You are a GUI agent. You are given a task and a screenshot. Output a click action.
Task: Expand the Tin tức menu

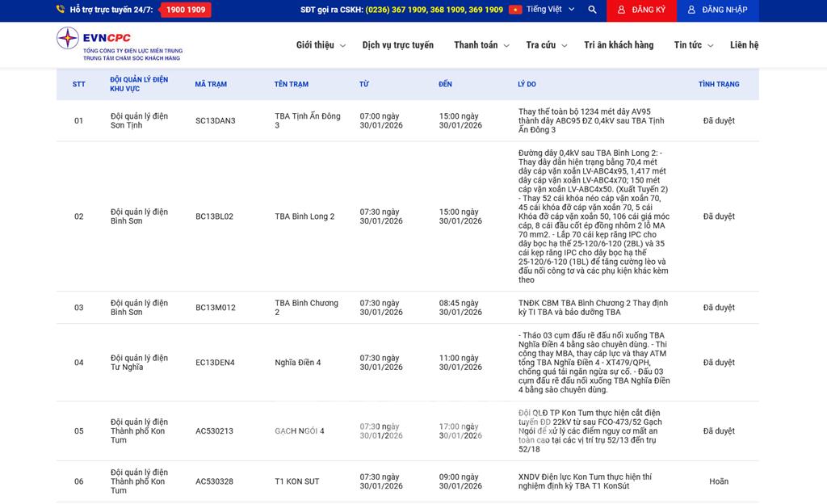(694, 45)
